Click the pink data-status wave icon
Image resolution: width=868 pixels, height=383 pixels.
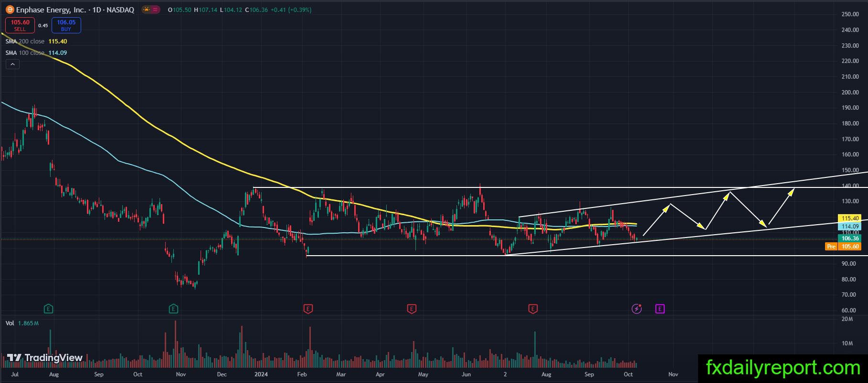(156, 10)
